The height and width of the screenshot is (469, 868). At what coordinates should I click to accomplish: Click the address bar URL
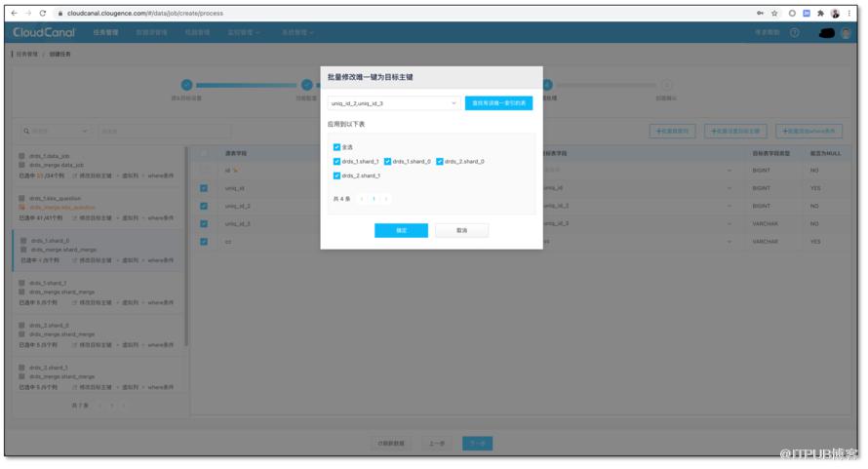145,13
